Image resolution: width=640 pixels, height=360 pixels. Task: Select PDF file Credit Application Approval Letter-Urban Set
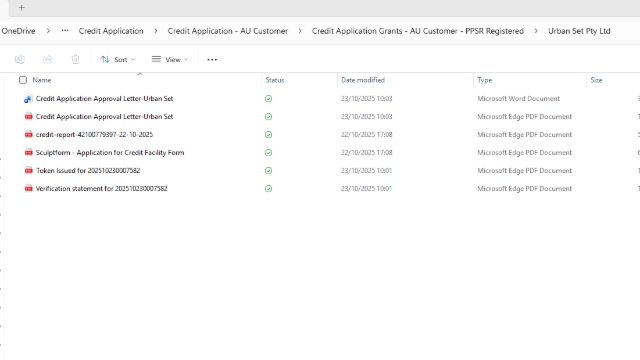coord(104,116)
